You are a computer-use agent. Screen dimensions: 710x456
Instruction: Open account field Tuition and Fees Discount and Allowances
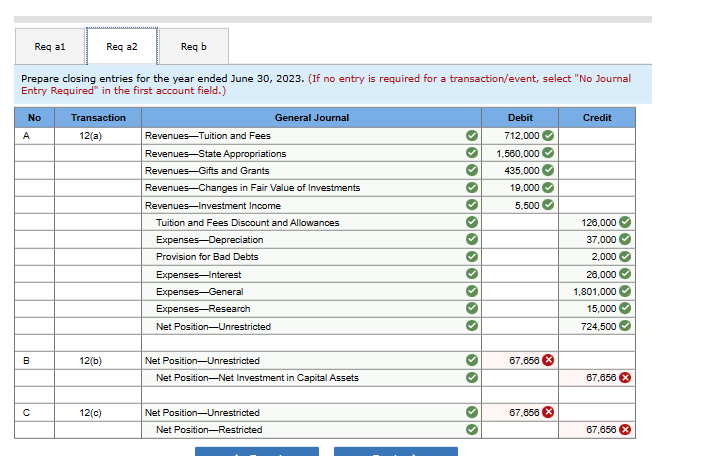[311, 222]
